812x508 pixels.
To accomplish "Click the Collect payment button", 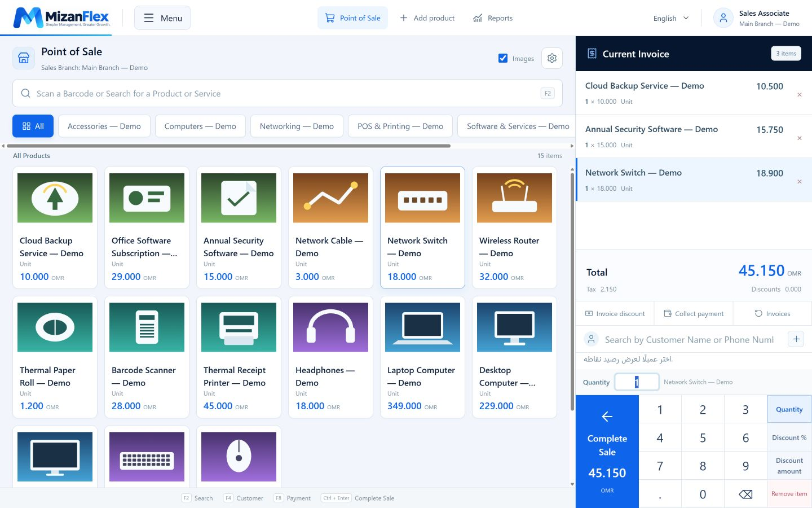I will [694, 313].
